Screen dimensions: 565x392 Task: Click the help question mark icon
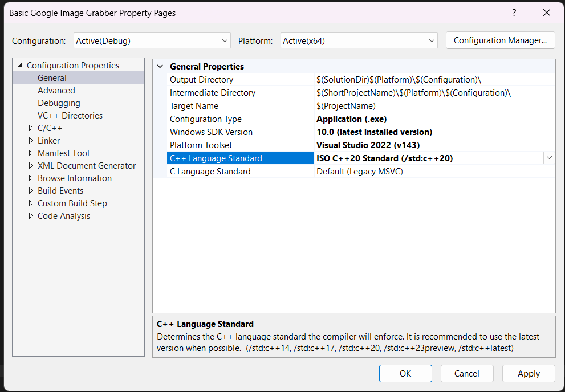(x=514, y=13)
